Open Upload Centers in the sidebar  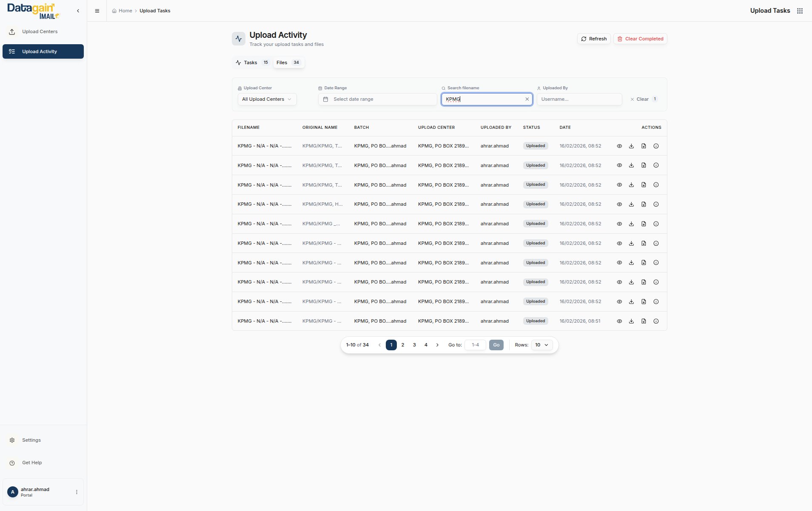(x=40, y=31)
